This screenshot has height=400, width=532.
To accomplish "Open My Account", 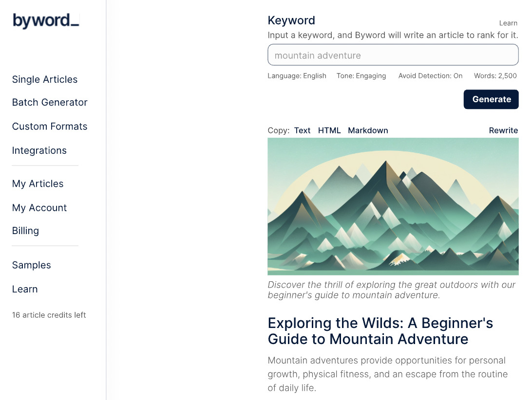I will click(39, 208).
